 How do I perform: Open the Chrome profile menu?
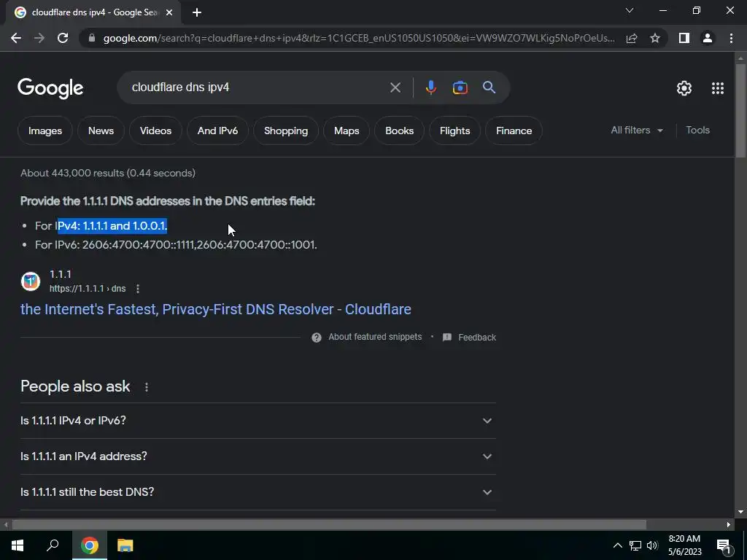[x=708, y=38]
